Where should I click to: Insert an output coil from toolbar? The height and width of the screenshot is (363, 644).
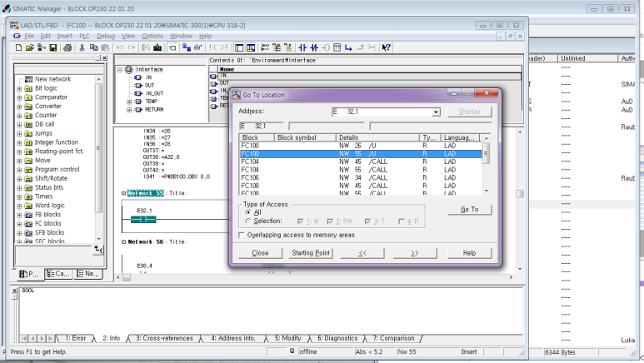click(326, 47)
